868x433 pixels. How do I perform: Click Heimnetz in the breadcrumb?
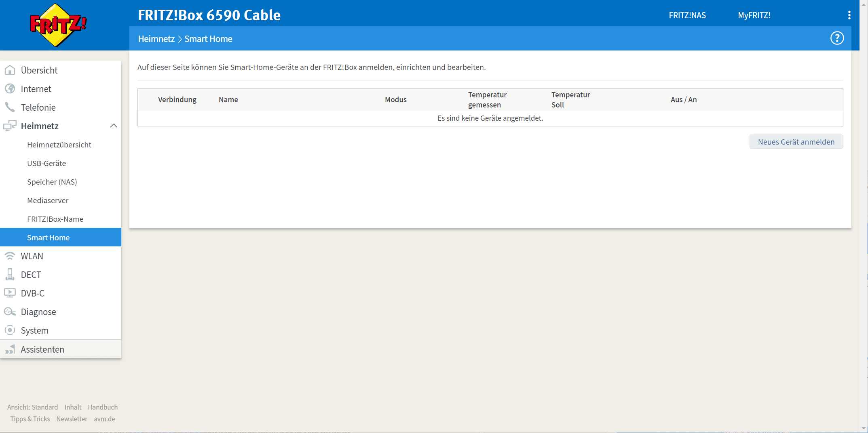pyautogui.click(x=156, y=39)
